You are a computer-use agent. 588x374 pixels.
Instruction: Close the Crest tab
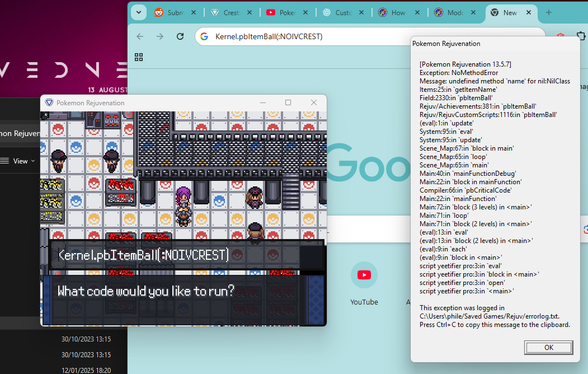(x=250, y=12)
